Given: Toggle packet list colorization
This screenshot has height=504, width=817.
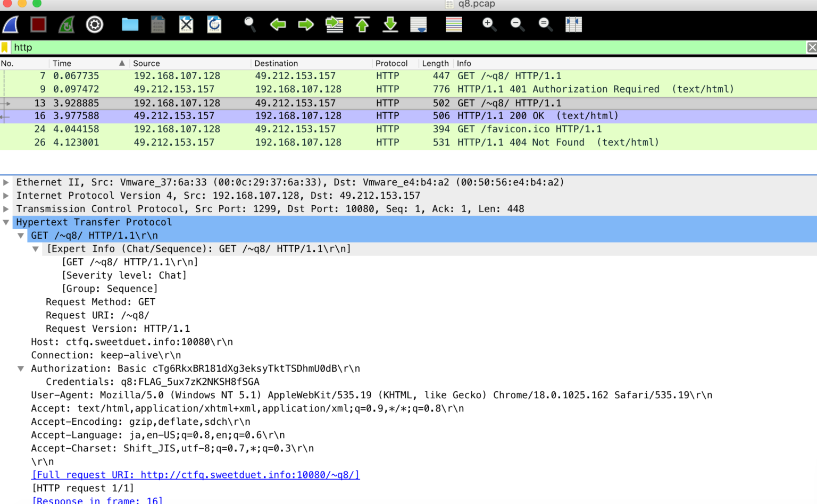Looking at the screenshot, I should (453, 24).
